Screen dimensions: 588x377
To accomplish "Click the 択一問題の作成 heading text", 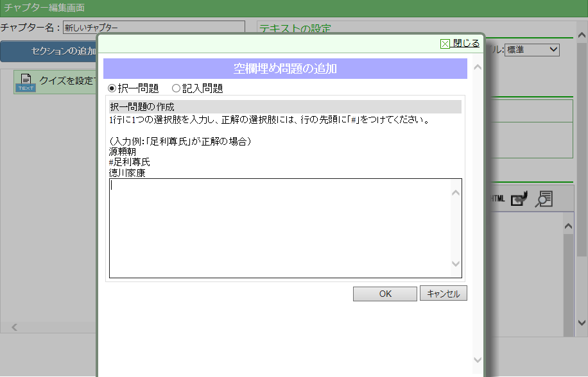I will pyautogui.click(x=142, y=107).
